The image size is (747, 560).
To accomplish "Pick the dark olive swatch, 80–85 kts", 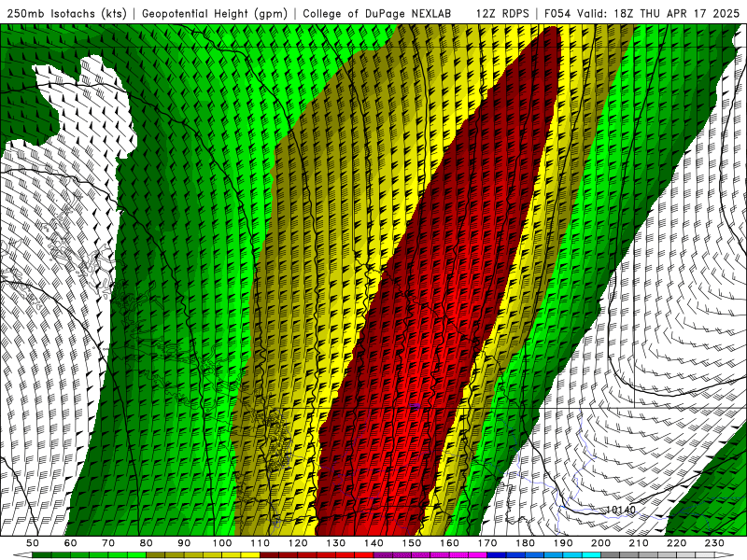I will (155, 554).
